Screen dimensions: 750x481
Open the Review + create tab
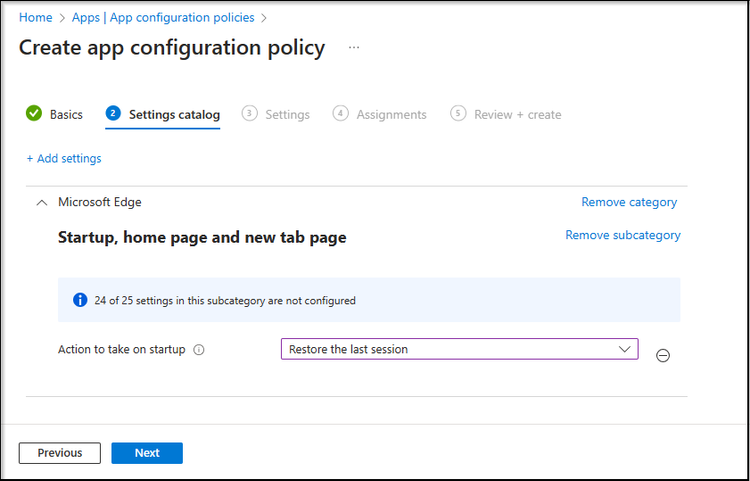tap(517, 115)
